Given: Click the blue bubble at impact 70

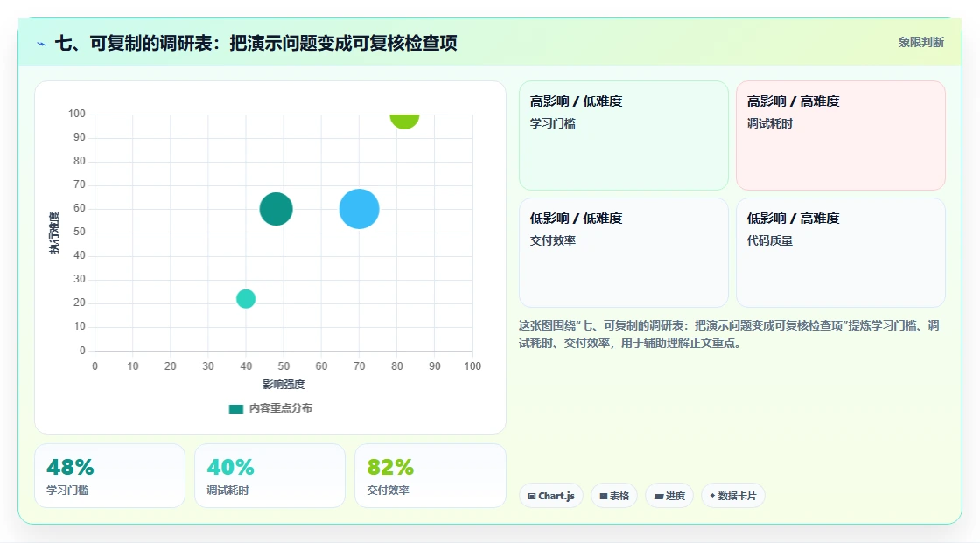Looking at the screenshot, I should click(x=360, y=209).
